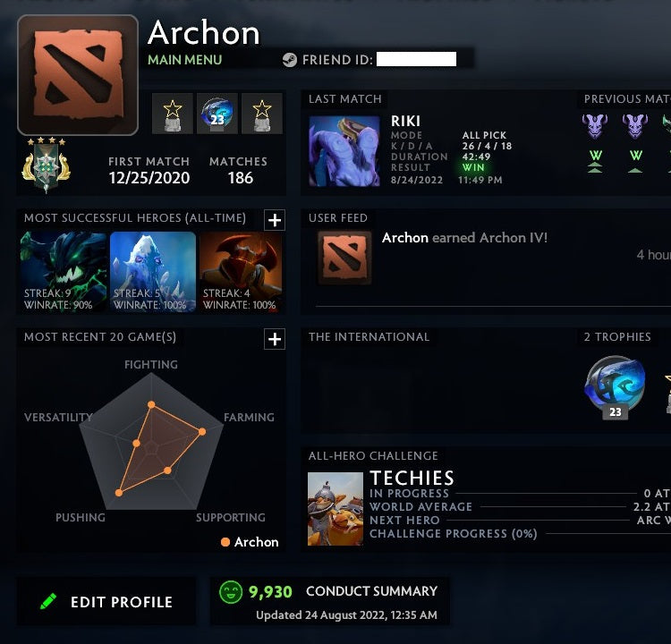Select Underlord hero with 9 streak
671x644 pixels.
tap(64, 272)
